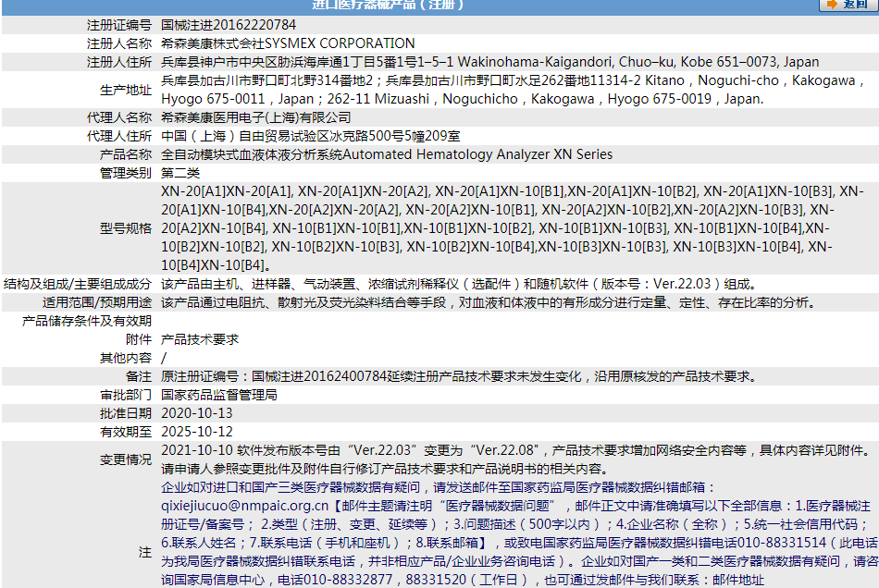Click the 变更情况 label

126,459
